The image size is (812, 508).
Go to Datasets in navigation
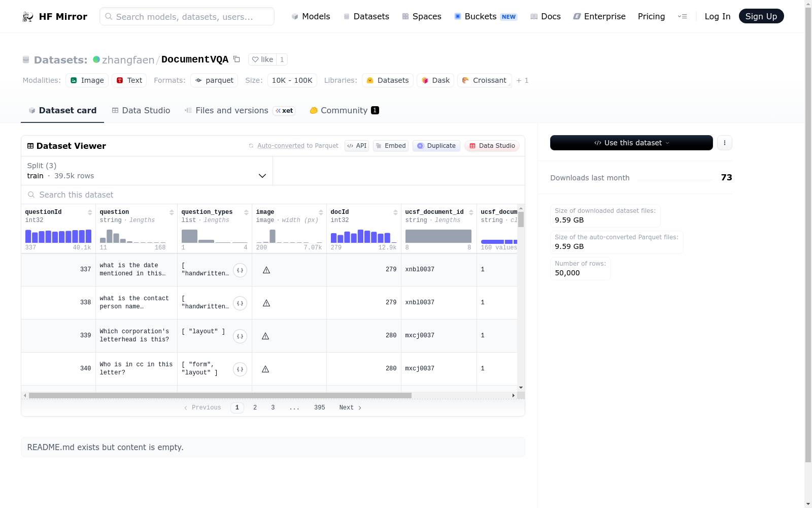(x=366, y=17)
